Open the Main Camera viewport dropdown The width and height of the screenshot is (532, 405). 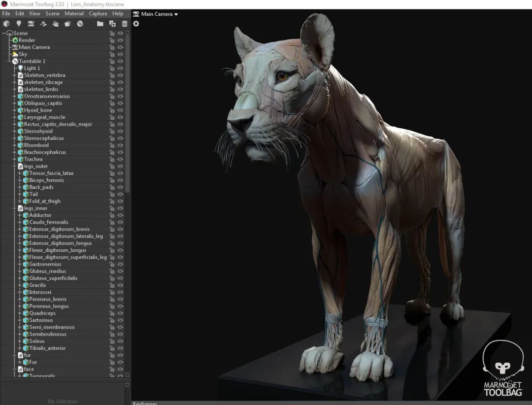[160, 14]
